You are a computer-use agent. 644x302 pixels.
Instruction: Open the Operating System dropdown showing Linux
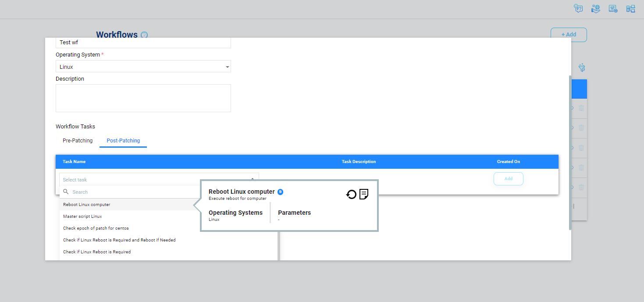(x=143, y=67)
